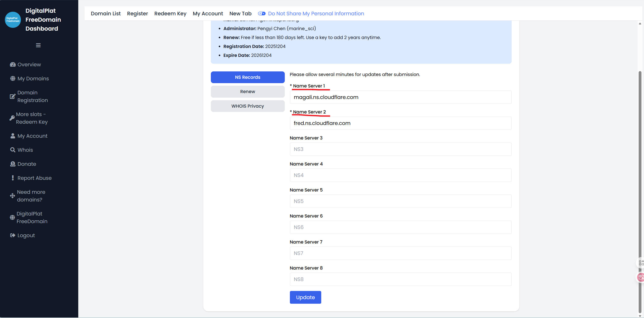Click into the Name Server 3 field

pyautogui.click(x=400, y=149)
